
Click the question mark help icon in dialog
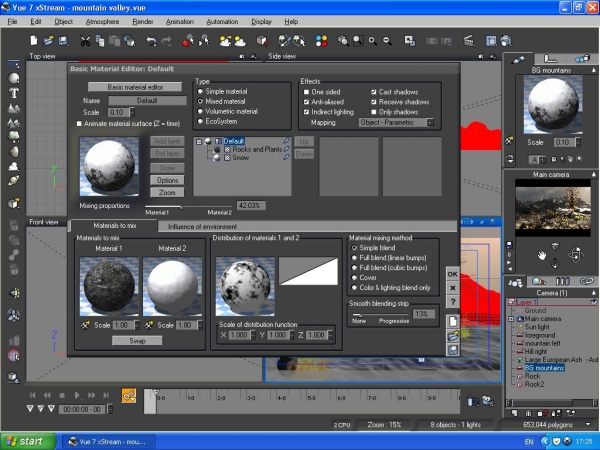pos(453,302)
